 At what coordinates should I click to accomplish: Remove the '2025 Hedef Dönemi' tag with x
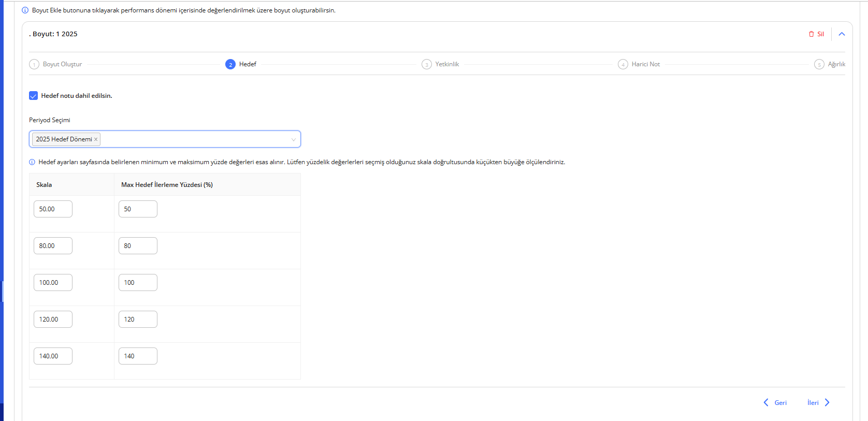click(x=96, y=139)
